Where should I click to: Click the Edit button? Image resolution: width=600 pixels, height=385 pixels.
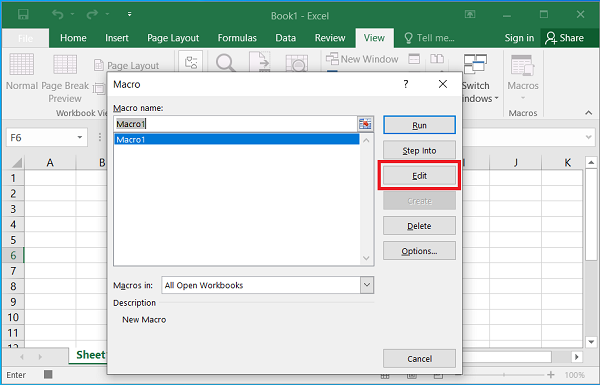(419, 176)
